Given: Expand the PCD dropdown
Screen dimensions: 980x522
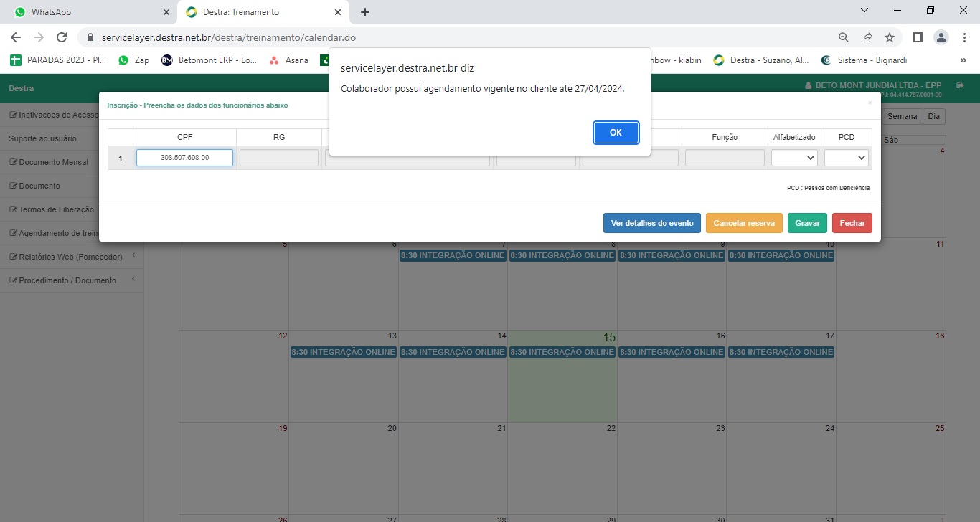Looking at the screenshot, I should click(x=846, y=158).
